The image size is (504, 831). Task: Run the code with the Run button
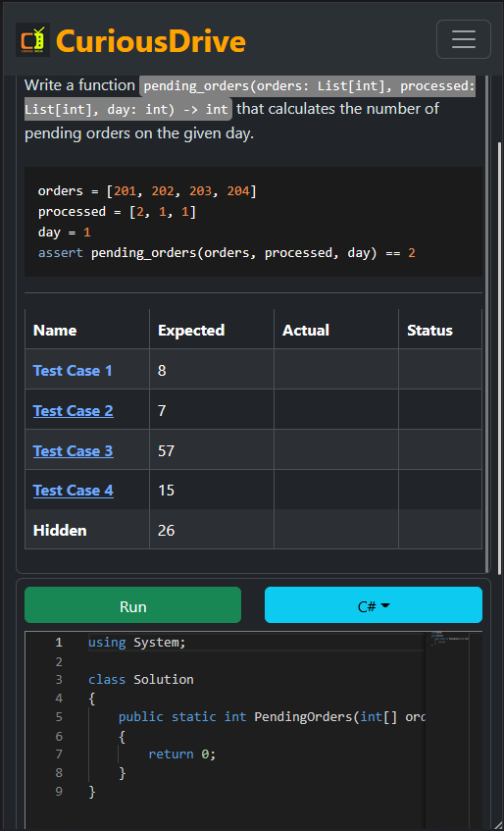[x=133, y=604]
